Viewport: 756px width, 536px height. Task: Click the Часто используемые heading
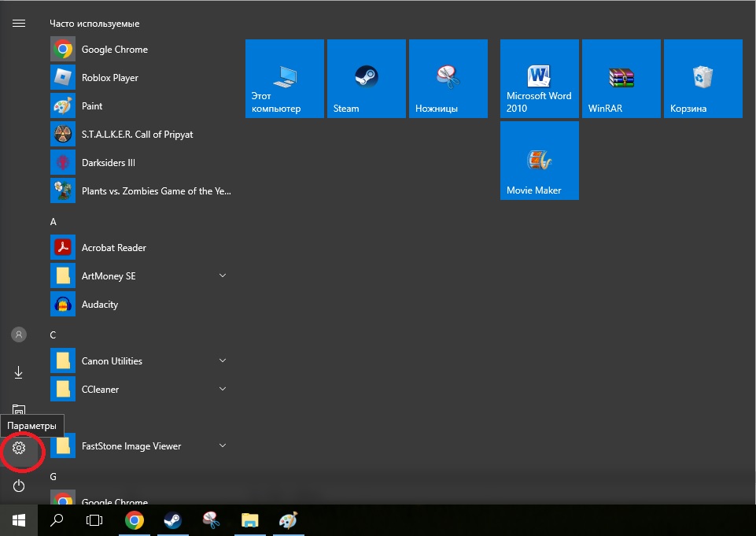[x=94, y=24]
